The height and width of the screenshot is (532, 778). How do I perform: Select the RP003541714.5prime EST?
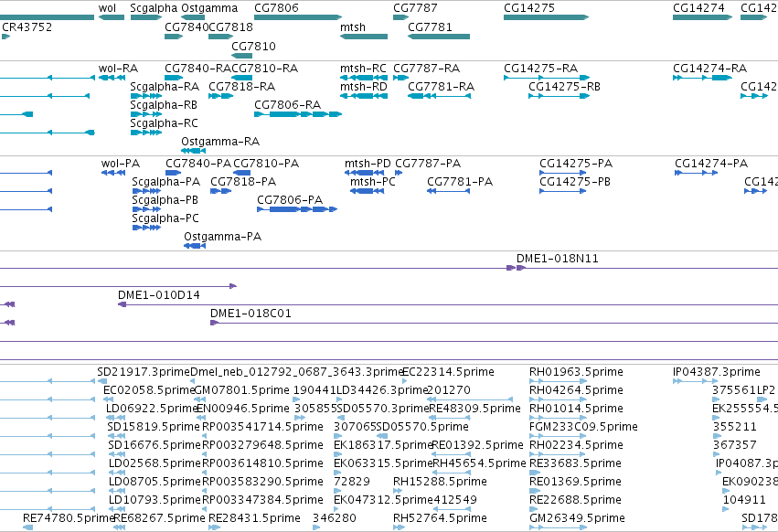(x=206, y=436)
